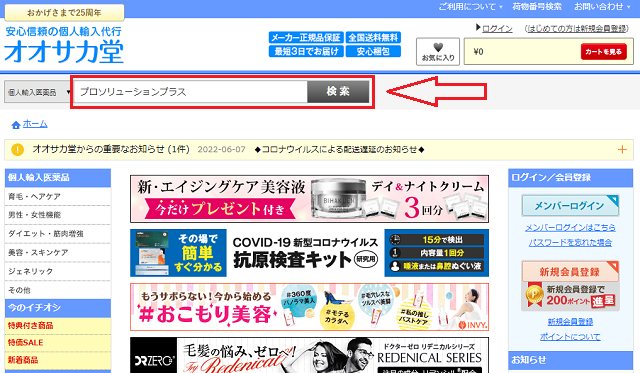Click the search input field
The image size is (640, 373).
190,92
